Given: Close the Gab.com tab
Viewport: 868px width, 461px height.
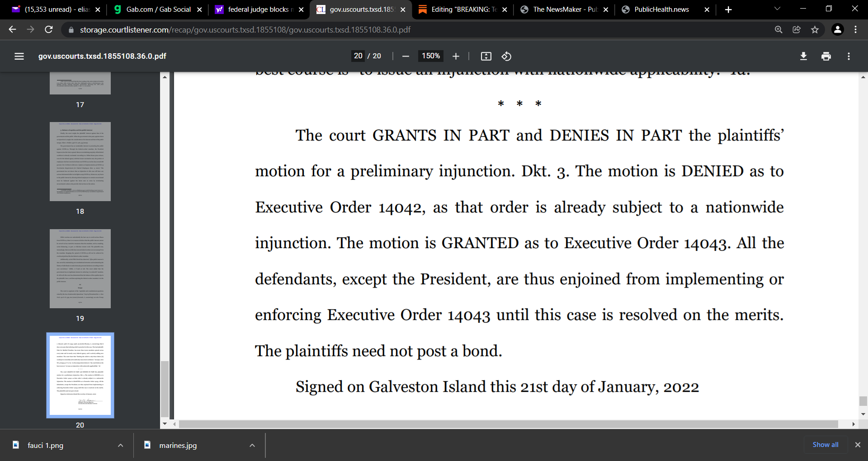Looking at the screenshot, I should click(x=199, y=9).
